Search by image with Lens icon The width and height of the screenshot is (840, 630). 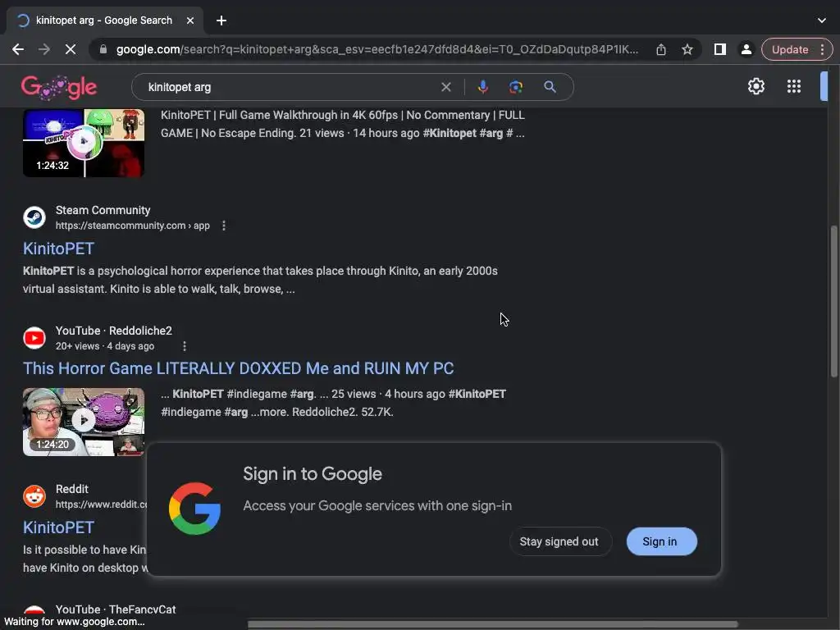[515, 87]
